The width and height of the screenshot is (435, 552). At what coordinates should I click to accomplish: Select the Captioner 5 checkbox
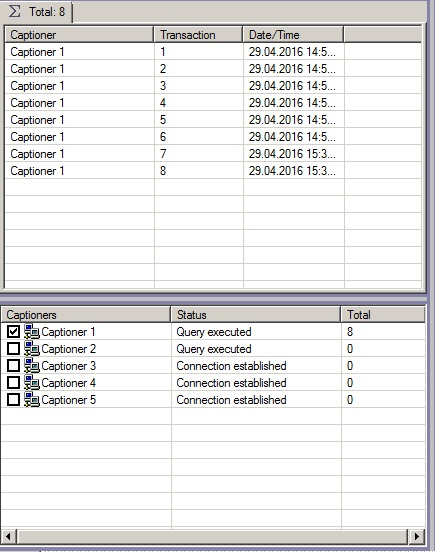pyautogui.click(x=13, y=400)
